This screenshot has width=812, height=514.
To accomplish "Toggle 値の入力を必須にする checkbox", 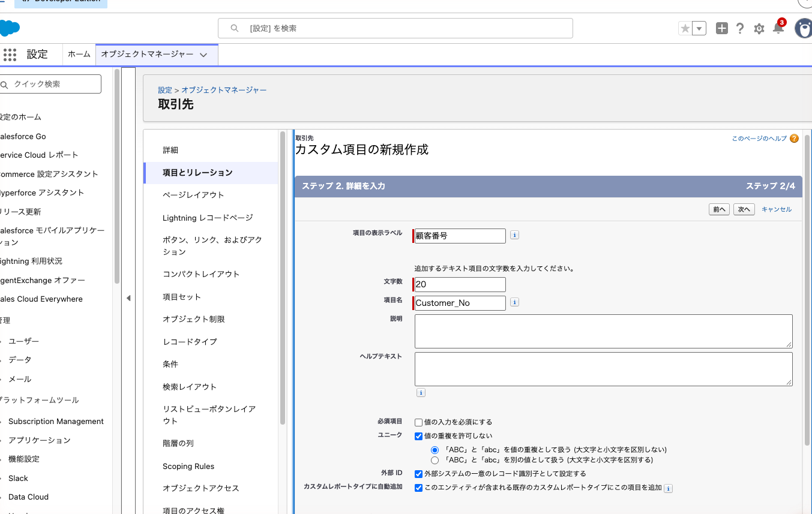I will pyautogui.click(x=419, y=422).
